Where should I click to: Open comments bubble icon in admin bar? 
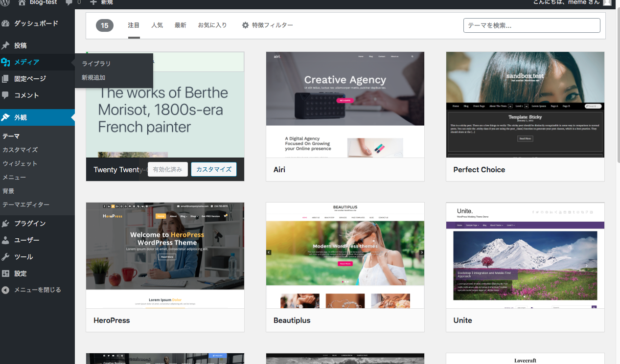(x=69, y=2)
